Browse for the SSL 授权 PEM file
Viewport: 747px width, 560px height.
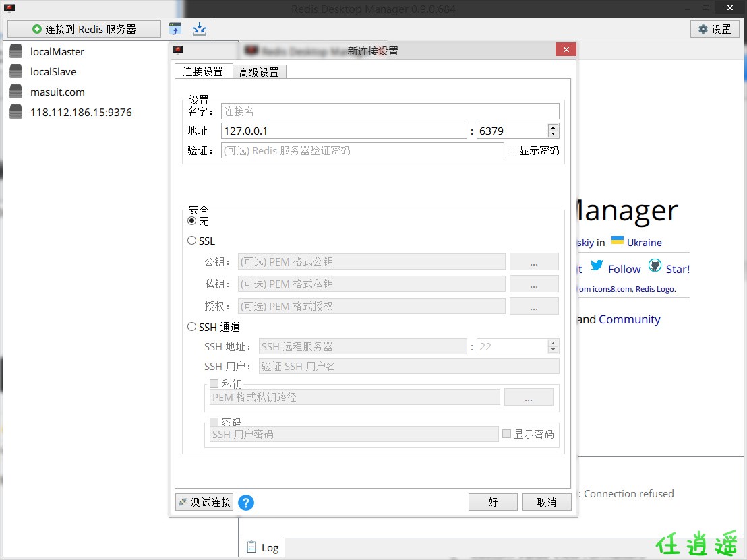tap(534, 306)
